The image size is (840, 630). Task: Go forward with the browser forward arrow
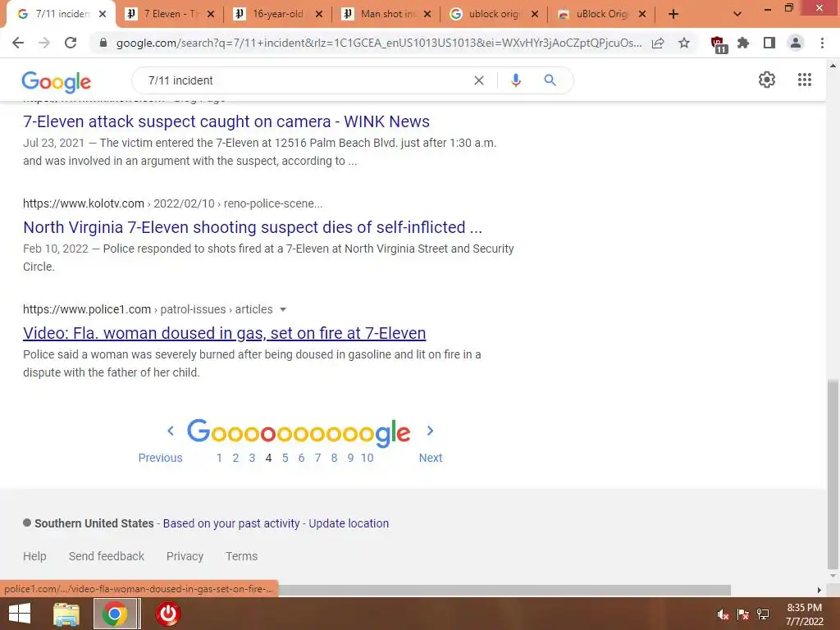pos(44,43)
